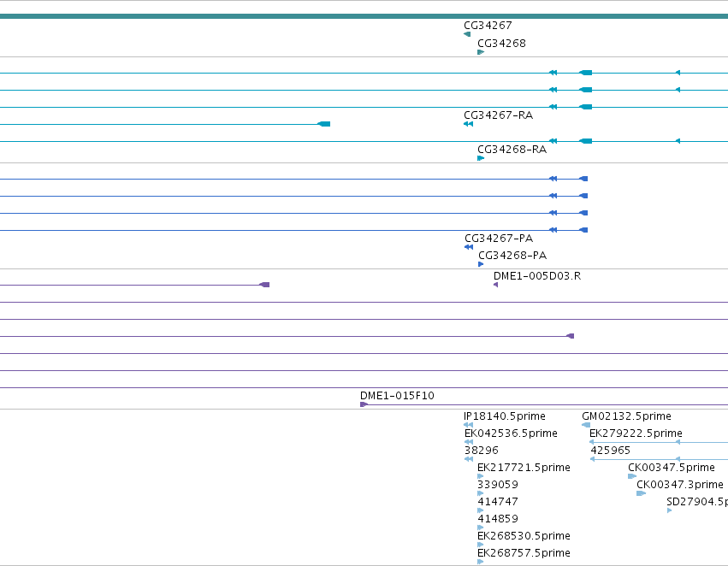Click the 414859 arrow glyph
Image resolution: width=728 pixels, height=566 pixels.
tap(481, 528)
